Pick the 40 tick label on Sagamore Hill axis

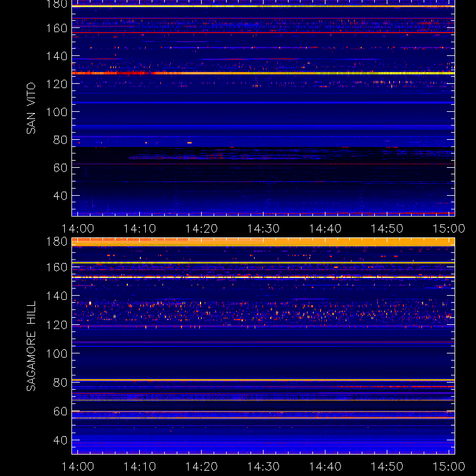[x=60, y=440]
